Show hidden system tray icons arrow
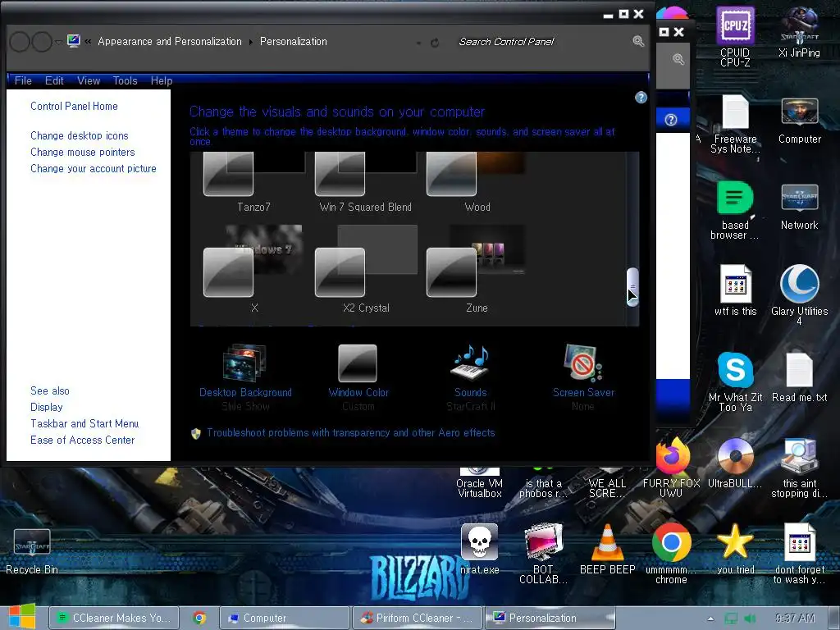The image size is (840, 630). (710, 619)
